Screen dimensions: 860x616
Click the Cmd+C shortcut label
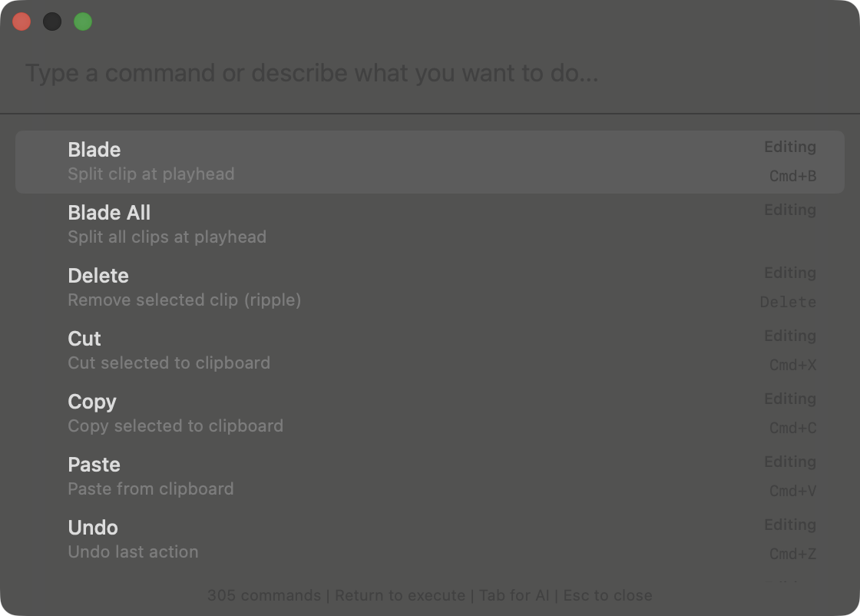[792, 428]
